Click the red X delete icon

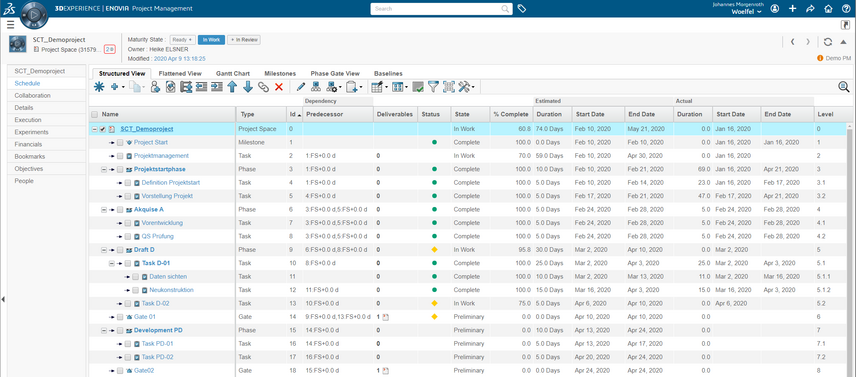tap(278, 87)
